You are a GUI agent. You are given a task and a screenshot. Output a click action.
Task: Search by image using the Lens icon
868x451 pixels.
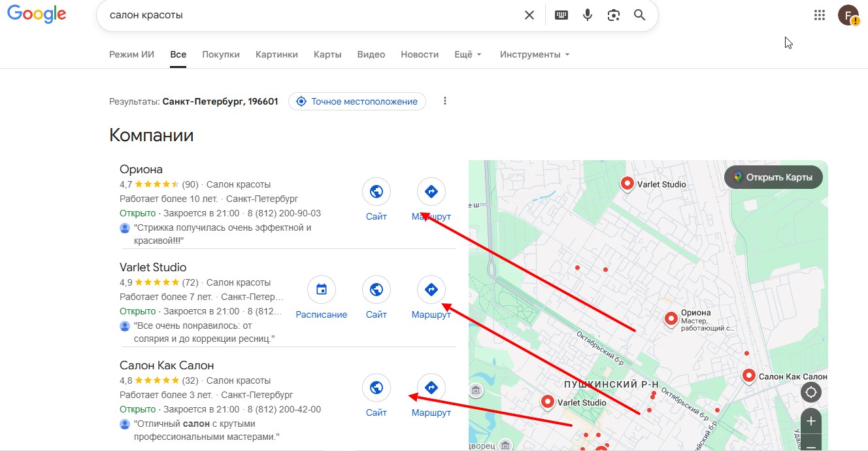tap(613, 15)
